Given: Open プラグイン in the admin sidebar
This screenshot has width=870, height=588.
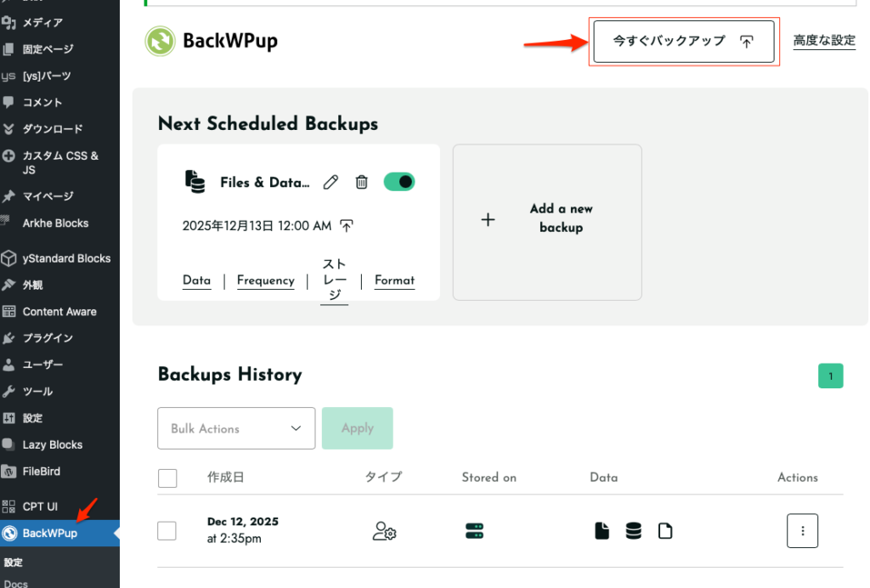Looking at the screenshot, I should 48,338.
